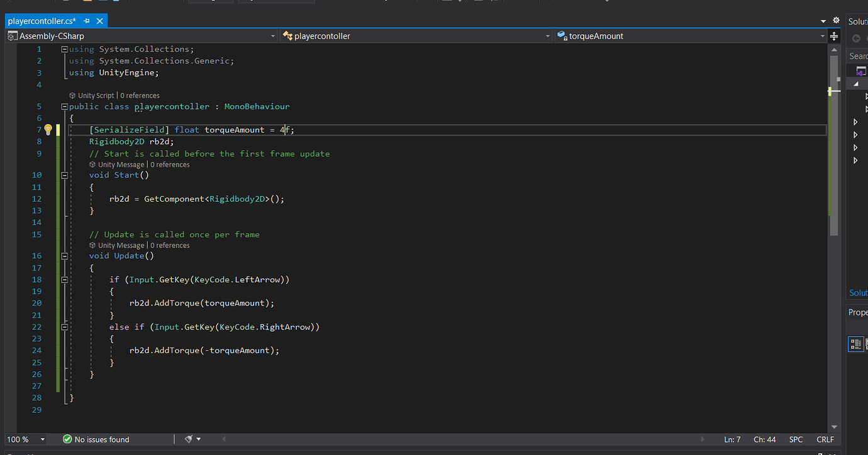
Task: Click the CRLF line ending indicator
Action: click(x=825, y=439)
